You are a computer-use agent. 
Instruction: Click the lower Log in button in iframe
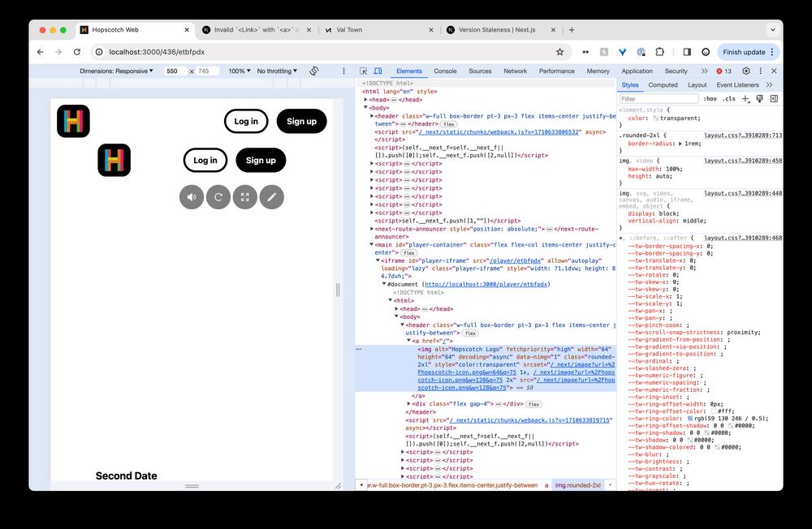pyautogui.click(x=205, y=161)
